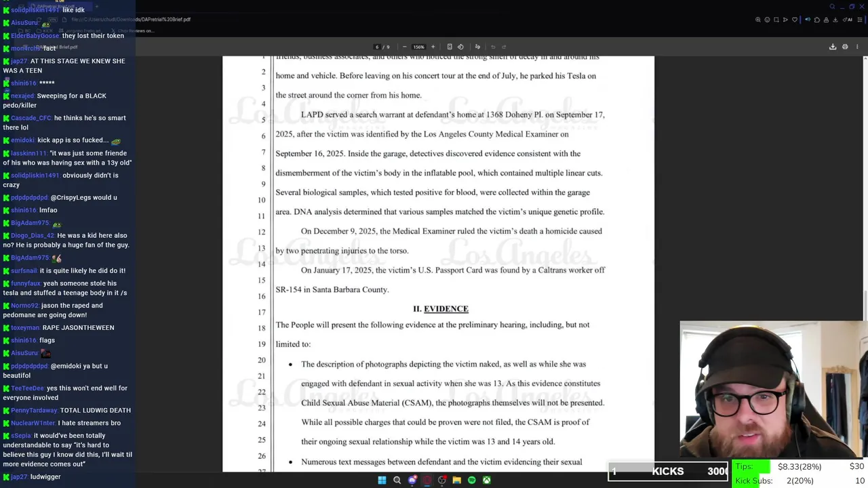
Task: Click the page number input showing 6
Action: point(377,47)
